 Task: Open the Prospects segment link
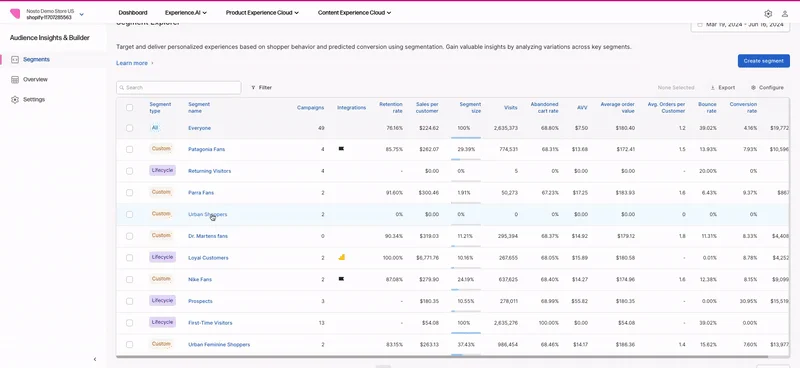(200, 301)
